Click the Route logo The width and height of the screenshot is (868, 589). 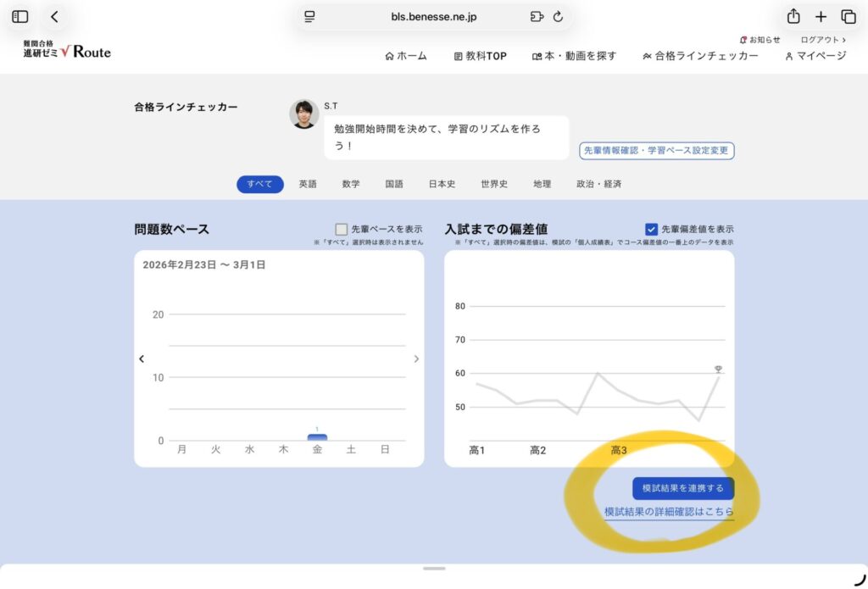(67, 51)
